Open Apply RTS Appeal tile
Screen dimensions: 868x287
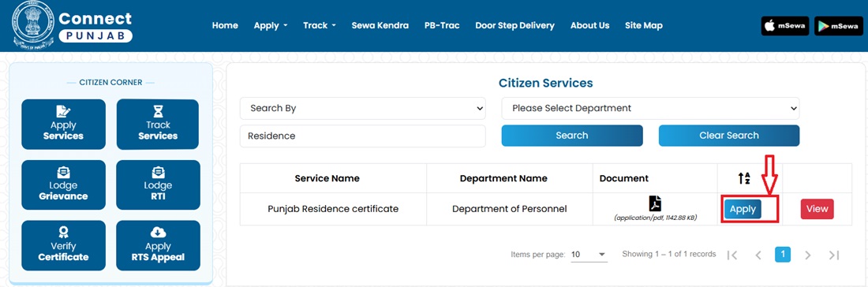tap(159, 245)
